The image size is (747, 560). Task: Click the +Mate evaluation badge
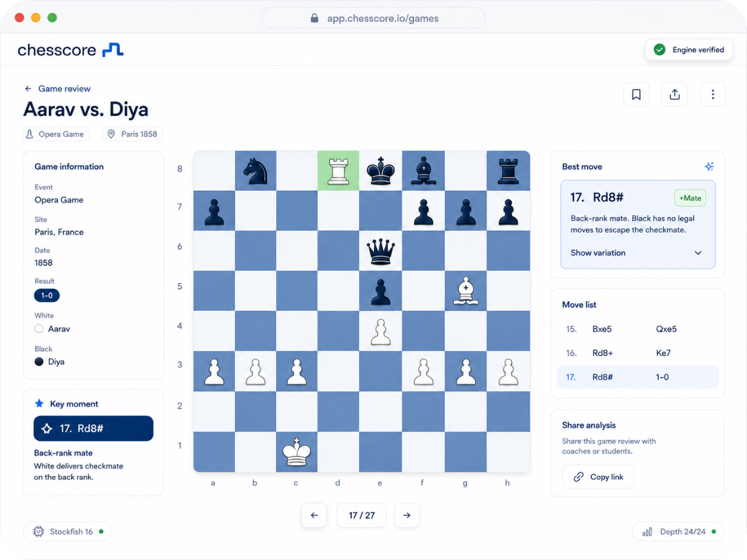pyautogui.click(x=690, y=198)
